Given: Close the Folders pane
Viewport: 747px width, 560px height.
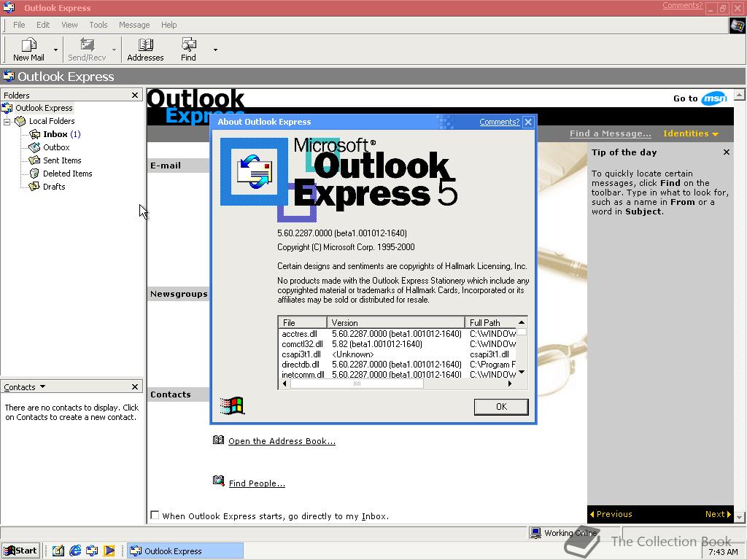Looking at the screenshot, I should [135, 96].
